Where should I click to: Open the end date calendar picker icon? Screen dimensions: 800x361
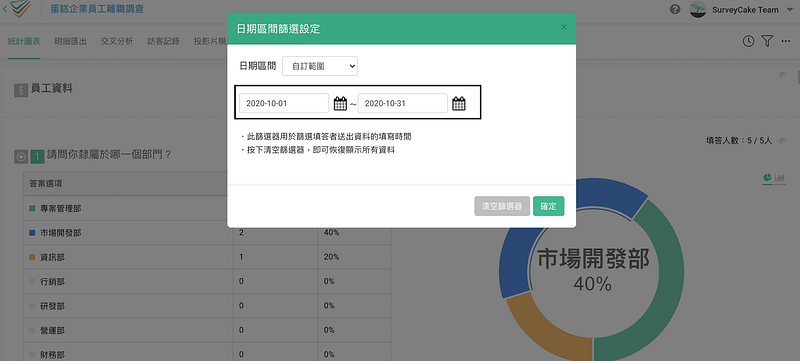tap(459, 104)
